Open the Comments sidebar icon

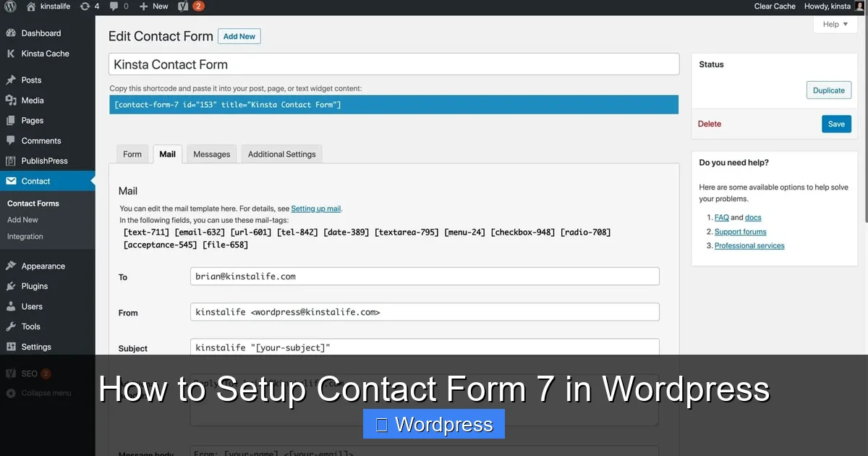[11, 141]
